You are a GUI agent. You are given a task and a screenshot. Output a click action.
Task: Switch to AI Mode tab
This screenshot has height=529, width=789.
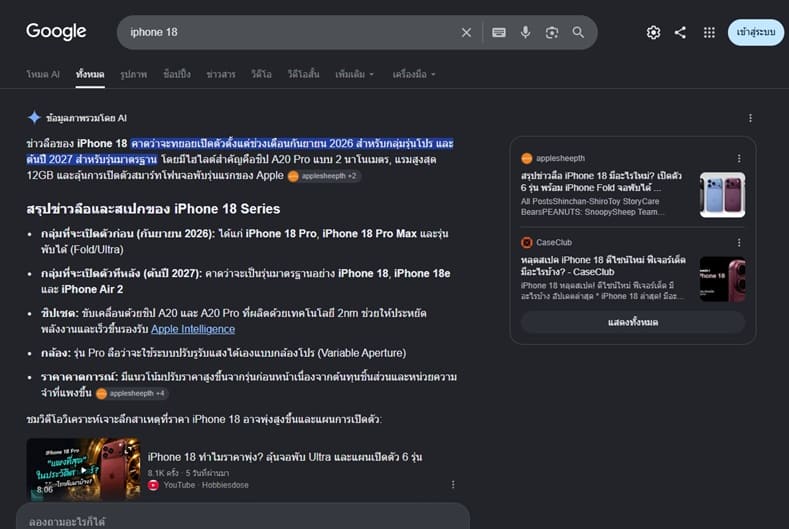[43, 74]
